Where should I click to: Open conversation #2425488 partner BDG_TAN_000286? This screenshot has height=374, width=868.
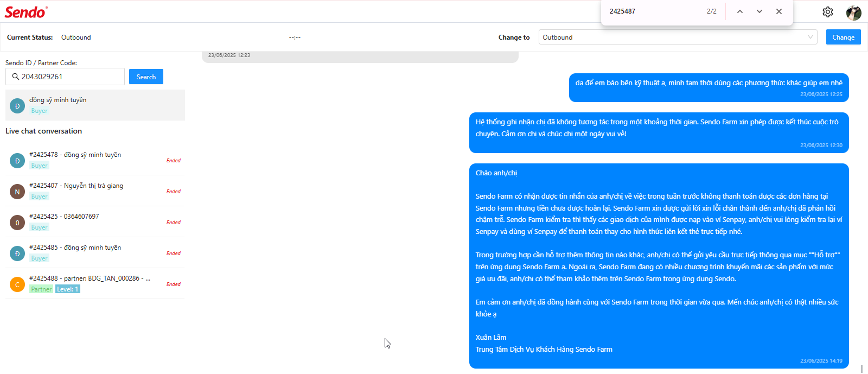click(x=95, y=284)
